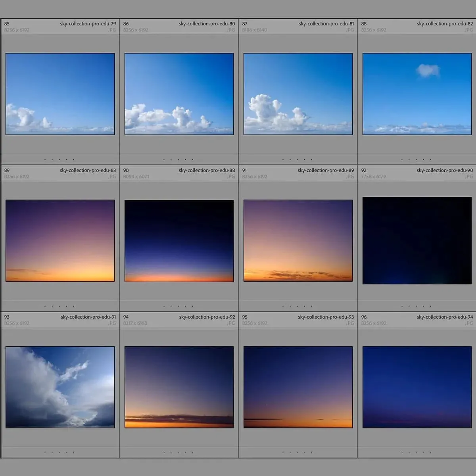This screenshot has width=476, height=476.
Task: Open thumbnail of photo number 87
Action: coord(298,94)
